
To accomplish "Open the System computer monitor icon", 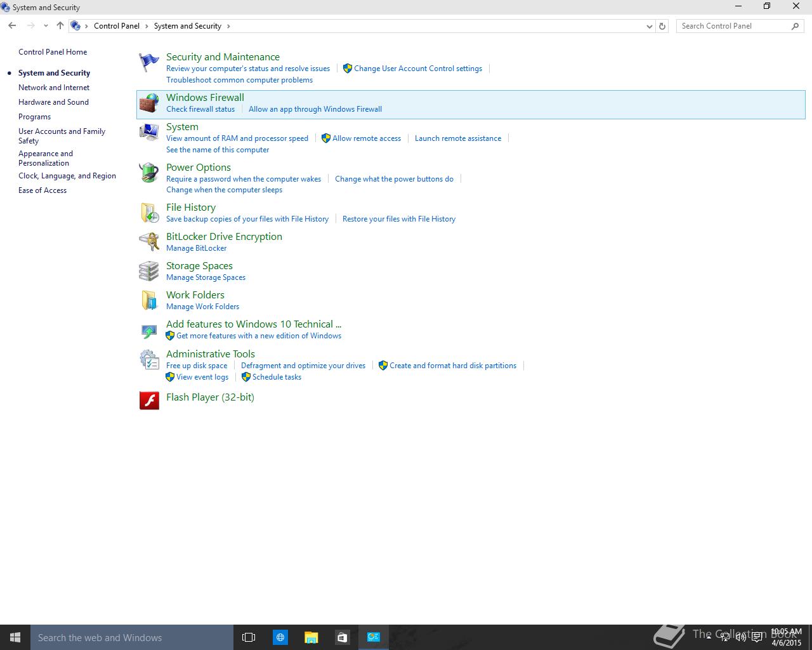I will tap(149, 132).
